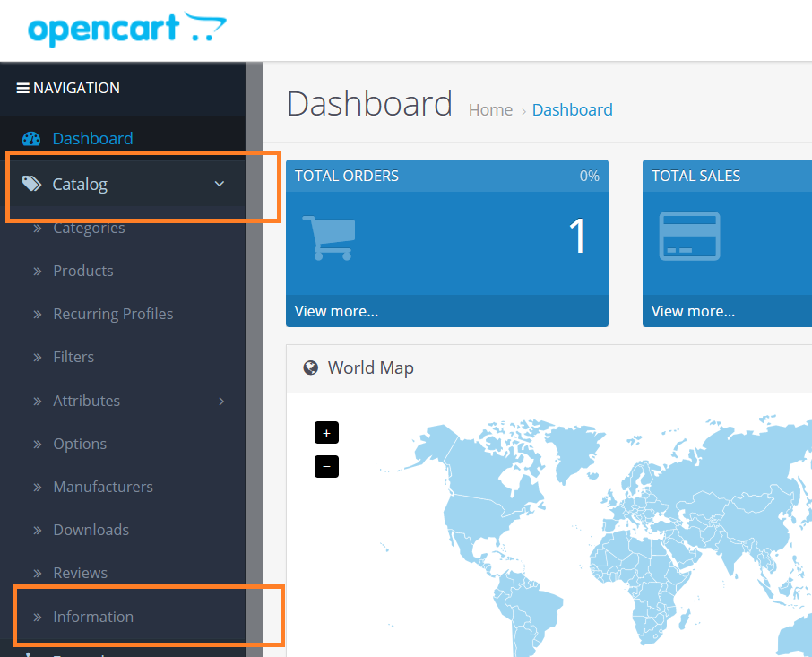Click View more under Total Orders
The image size is (812, 657).
tap(337, 311)
